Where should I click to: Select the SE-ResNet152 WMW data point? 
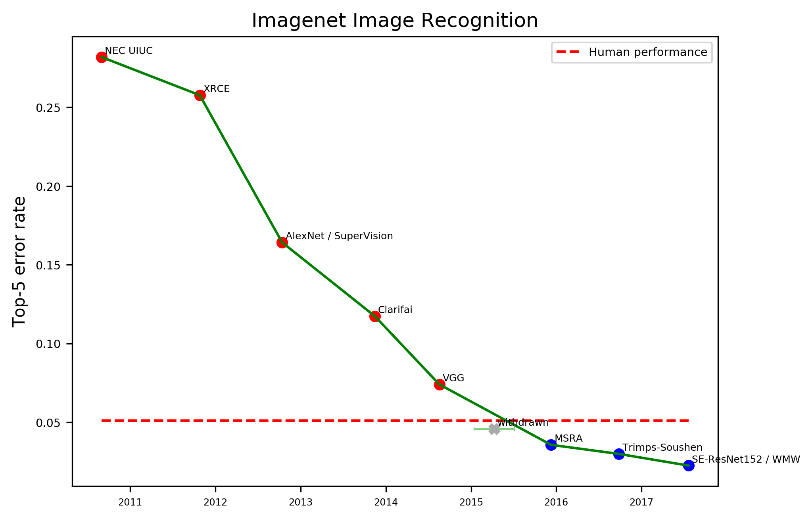[691, 458]
